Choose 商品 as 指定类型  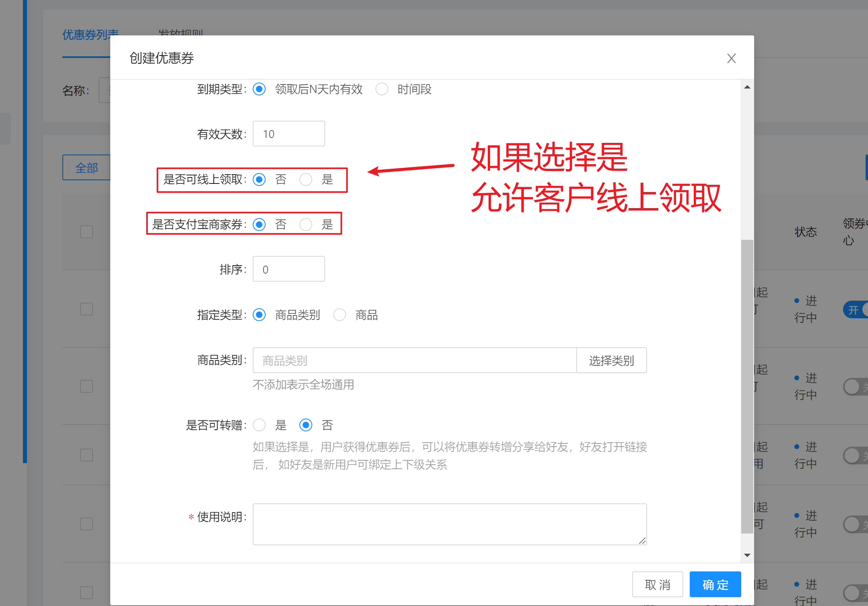(x=340, y=315)
